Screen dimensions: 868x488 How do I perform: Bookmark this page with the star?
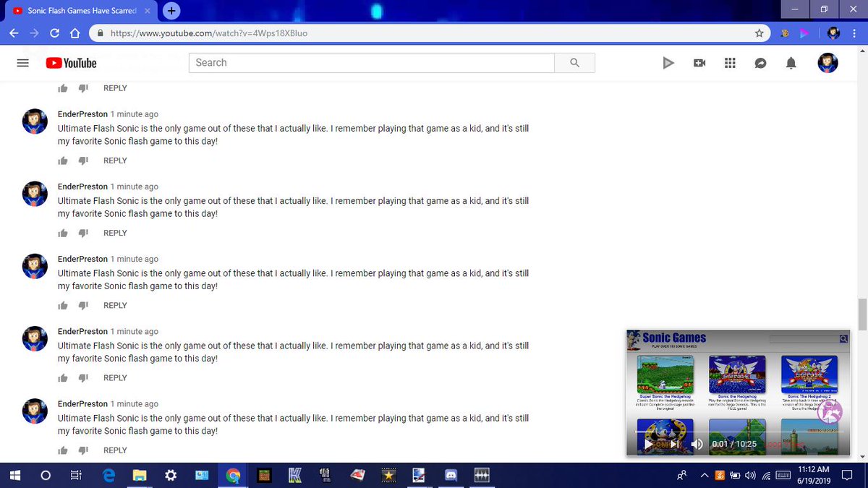(759, 33)
